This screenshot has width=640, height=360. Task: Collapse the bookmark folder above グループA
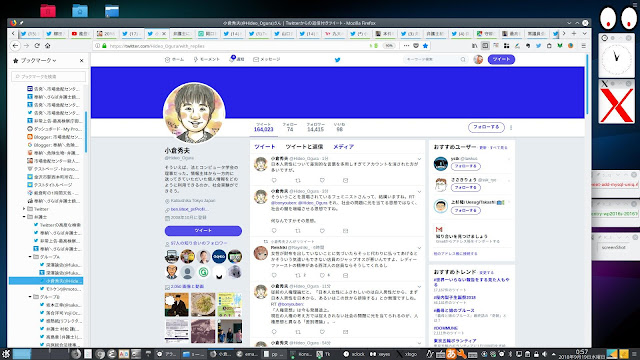[x=24, y=217]
